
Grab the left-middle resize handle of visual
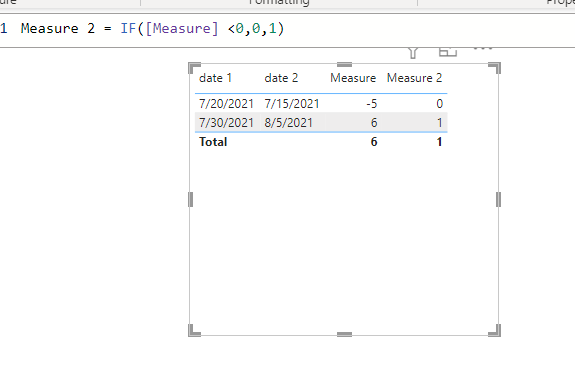coord(190,199)
